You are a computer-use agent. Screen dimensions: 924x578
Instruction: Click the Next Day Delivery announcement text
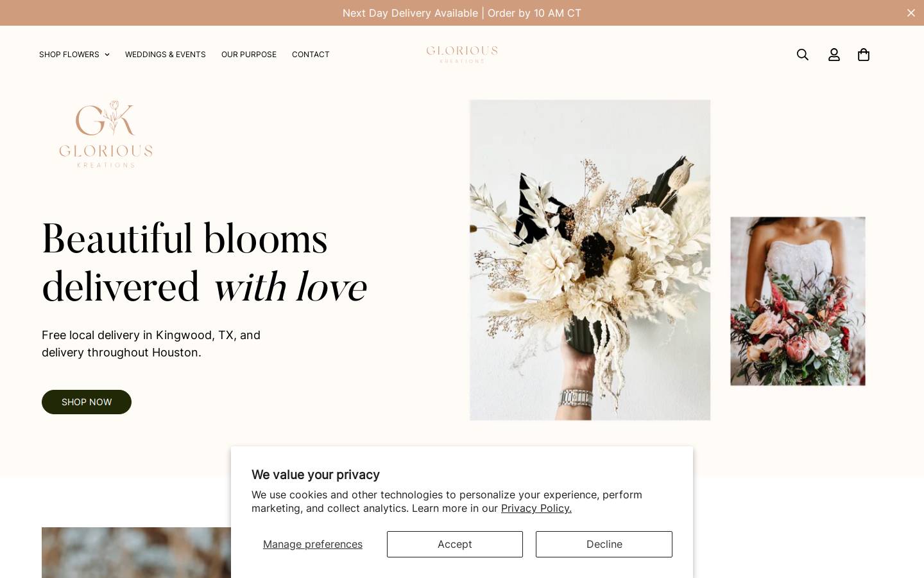[x=462, y=13]
